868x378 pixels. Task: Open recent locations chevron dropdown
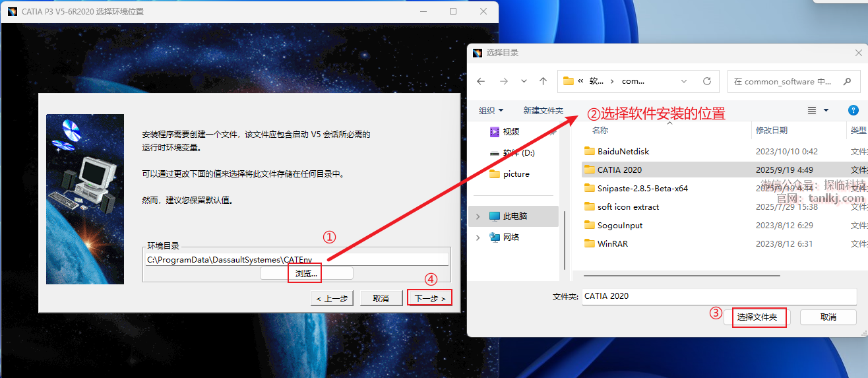point(524,81)
